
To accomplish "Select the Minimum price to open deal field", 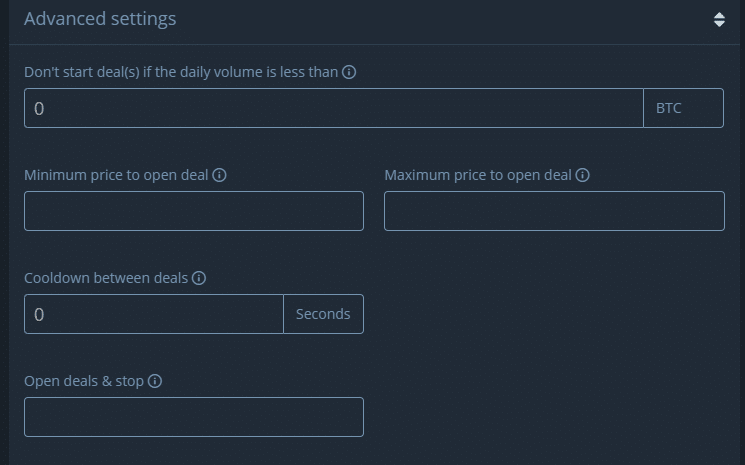I will [x=194, y=211].
